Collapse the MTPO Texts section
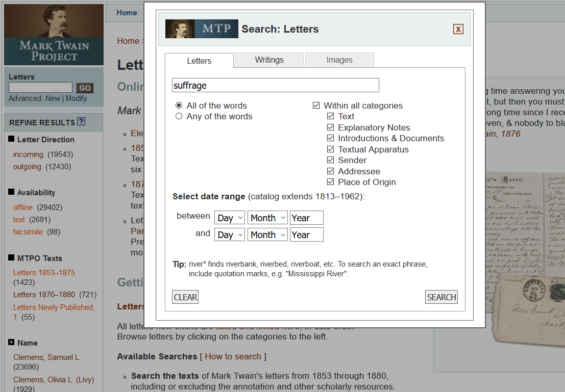Screen dimensions: 565x392 (11, 258)
